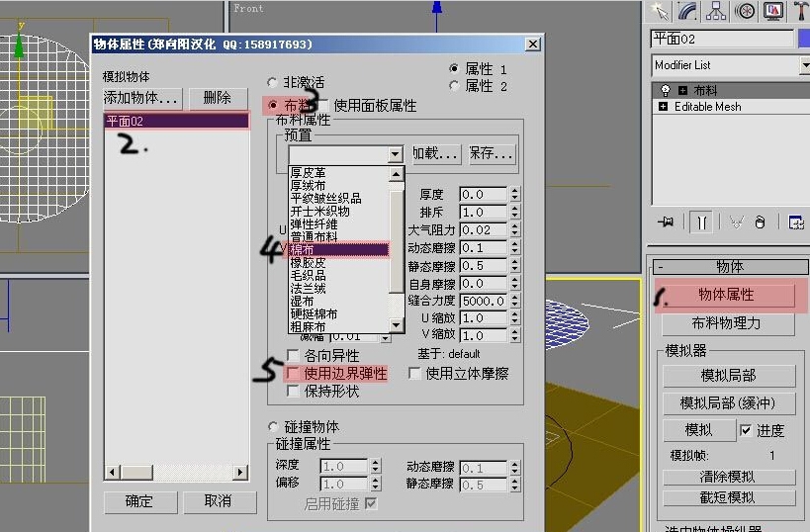Click the object list scroll-right arrow
Screen dimensions: 810x532
[239, 472]
